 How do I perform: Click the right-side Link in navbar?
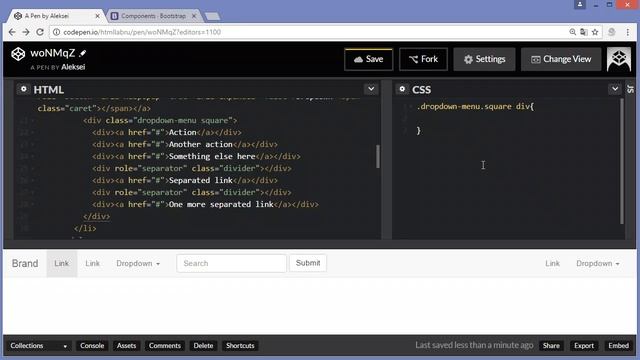click(552, 263)
